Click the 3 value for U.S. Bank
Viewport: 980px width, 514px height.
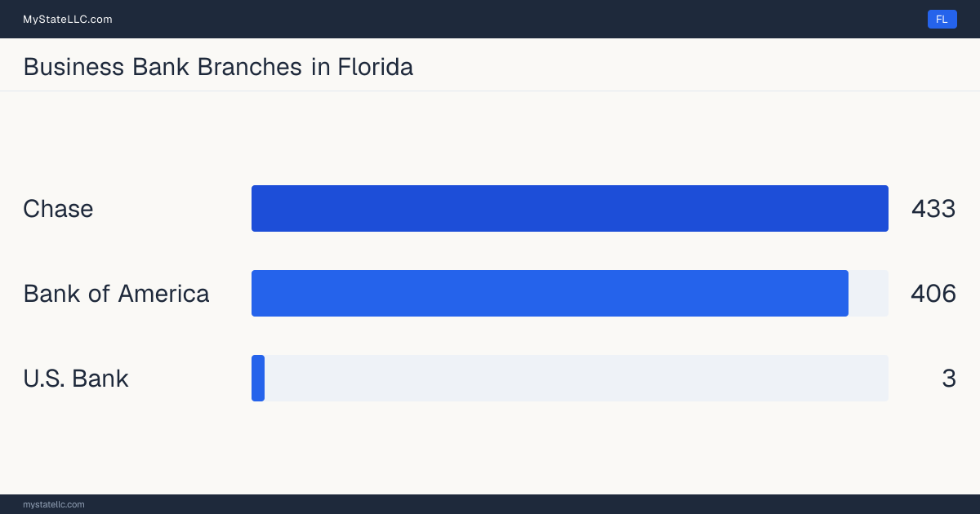click(x=949, y=379)
